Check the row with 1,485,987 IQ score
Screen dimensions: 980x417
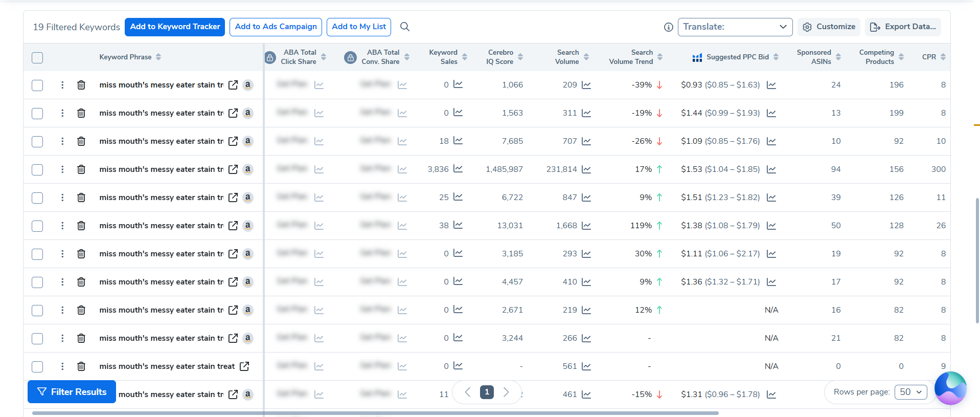[37, 170]
